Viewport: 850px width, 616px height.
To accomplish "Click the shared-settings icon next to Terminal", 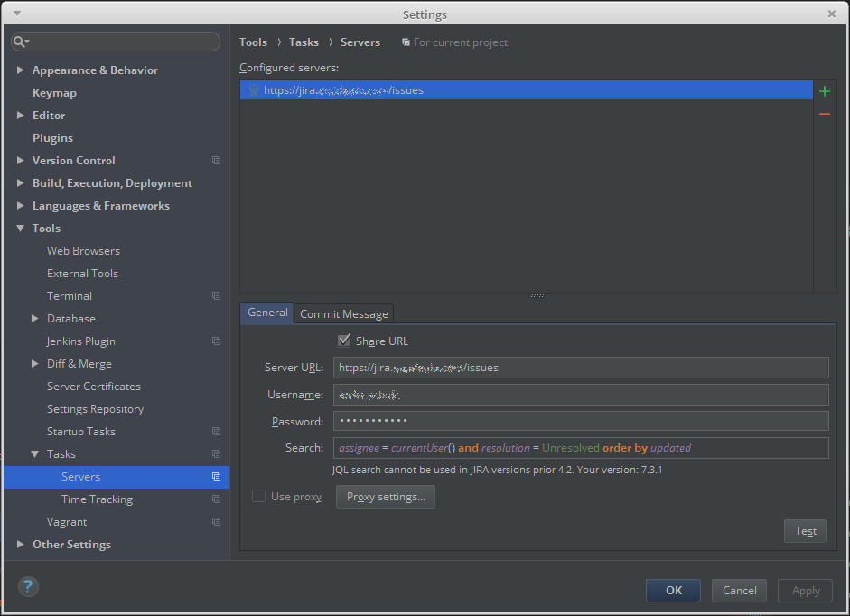I will [x=216, y=295].
